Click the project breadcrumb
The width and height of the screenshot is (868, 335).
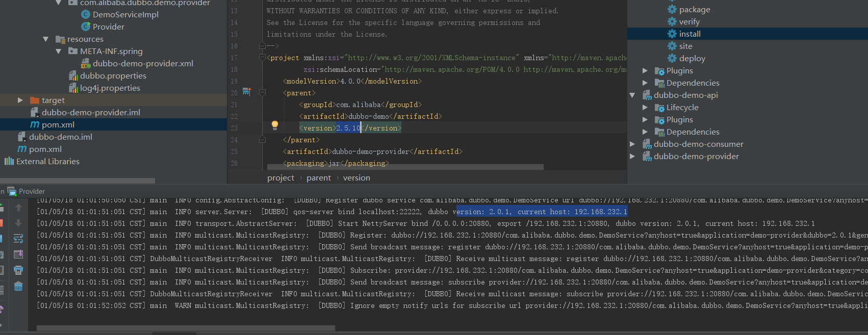(280, 177)
